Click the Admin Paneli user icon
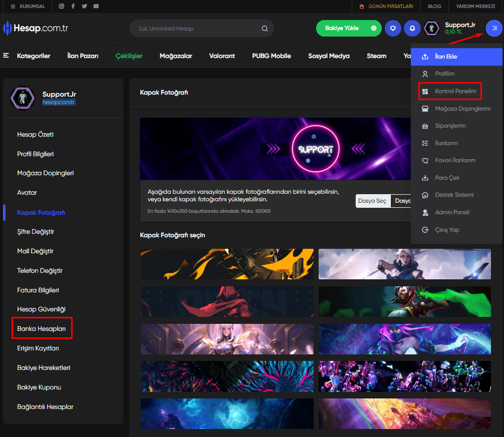This screenshot has width=504, height=437. tap(425, 213)
